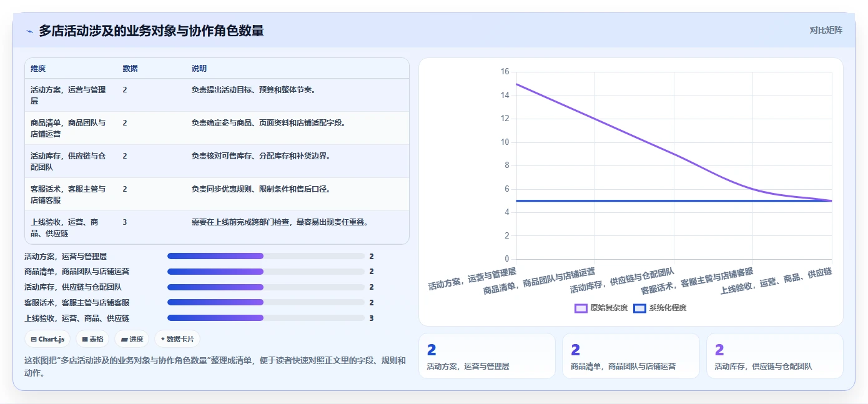Click the chart axis label 客服话术，客服主管与店铺客服
The height and width of the screenshot is (404, 868).
click(697, 281)
